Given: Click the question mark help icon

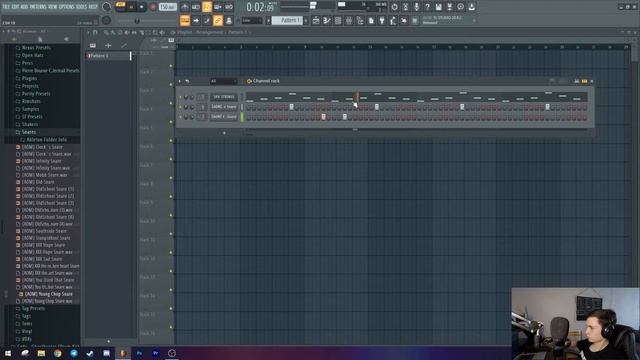Looking at the screenshot, I should pyautogui.click(x=427, y=7).
